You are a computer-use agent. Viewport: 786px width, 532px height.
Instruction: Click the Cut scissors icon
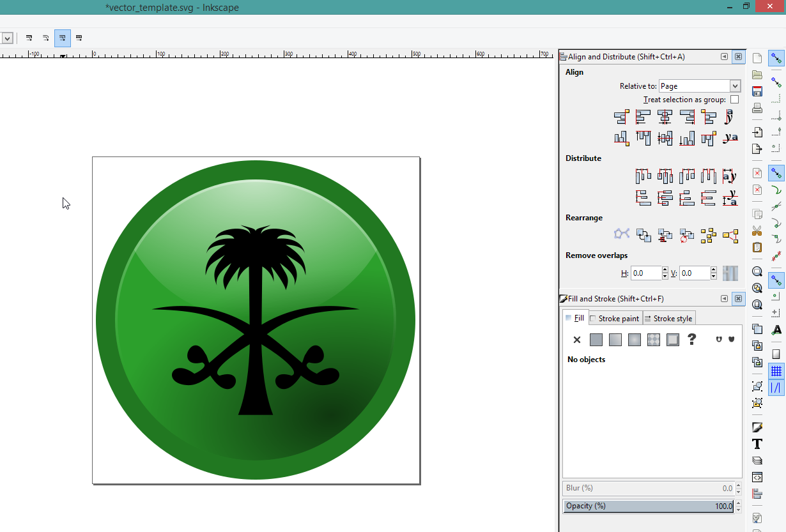[x=757, y=231]
